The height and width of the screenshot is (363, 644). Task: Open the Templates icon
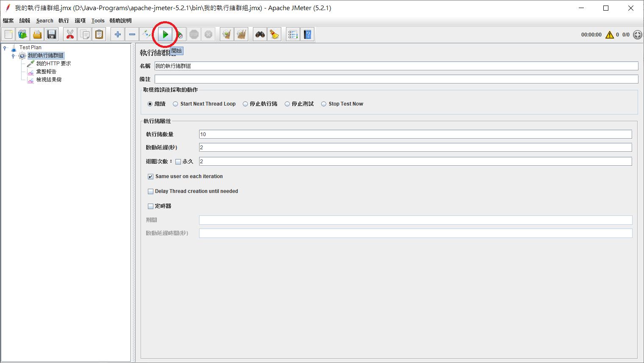(23, 34)
